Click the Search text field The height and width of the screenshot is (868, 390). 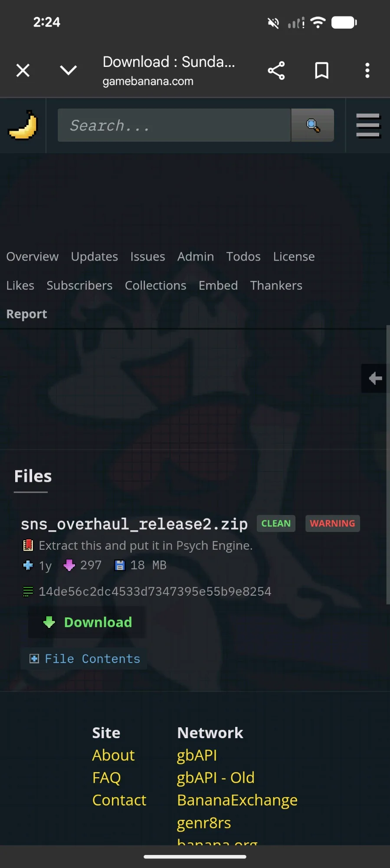174,125
